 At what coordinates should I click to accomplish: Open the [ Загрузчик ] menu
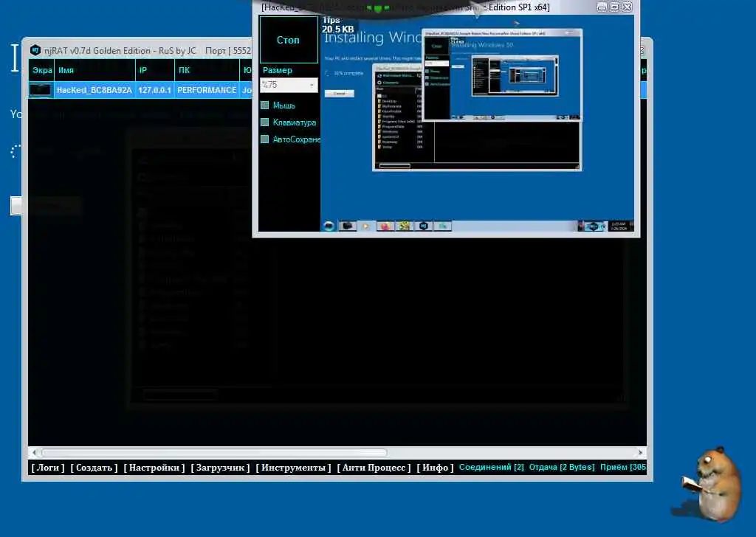pyautogui.click(x=220, y=468)
